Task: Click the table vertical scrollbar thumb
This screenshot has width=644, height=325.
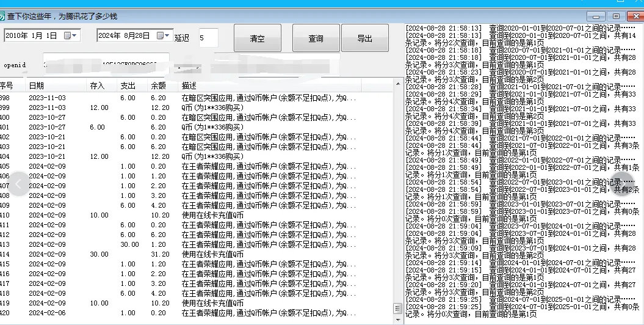Action: tap(397, 308)
